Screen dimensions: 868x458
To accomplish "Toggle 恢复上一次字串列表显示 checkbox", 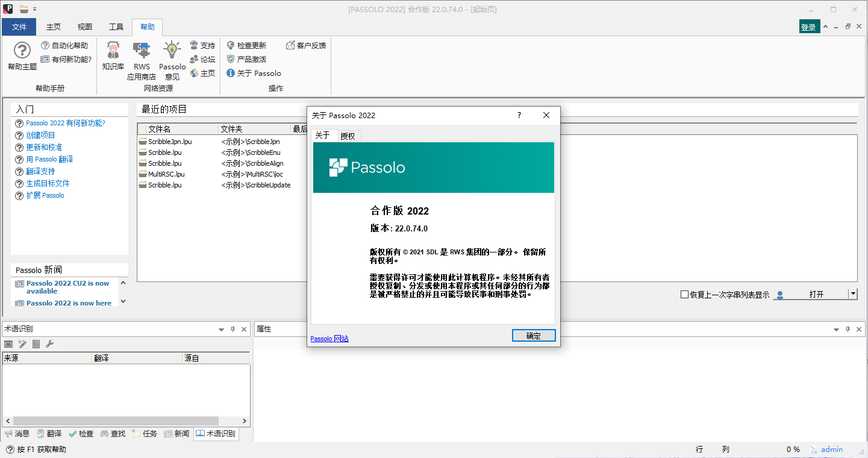I will 684,295.
